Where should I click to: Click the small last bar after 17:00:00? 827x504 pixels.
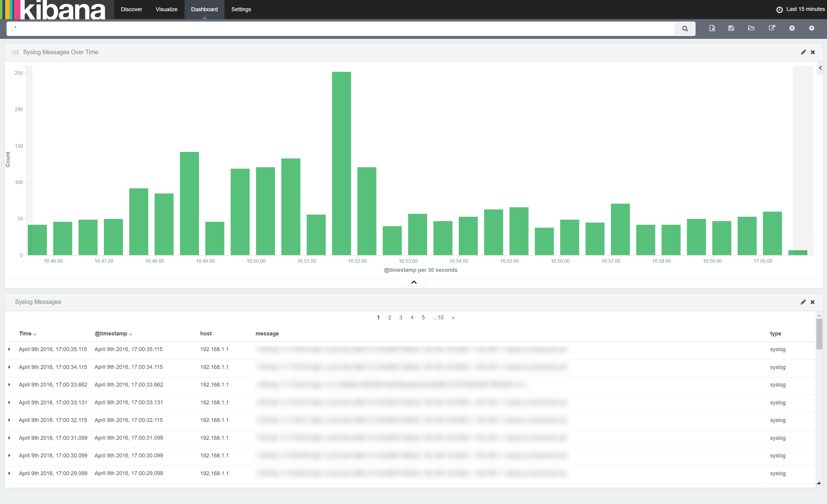click(x=797, y=253)
